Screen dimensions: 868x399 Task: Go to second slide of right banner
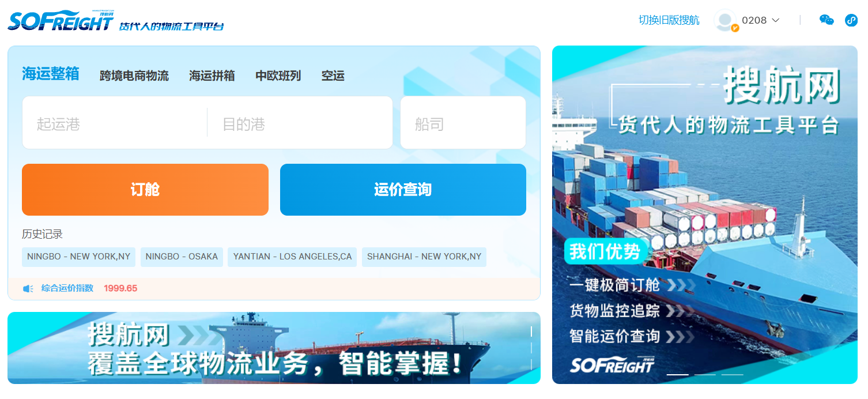coord(705,374)
